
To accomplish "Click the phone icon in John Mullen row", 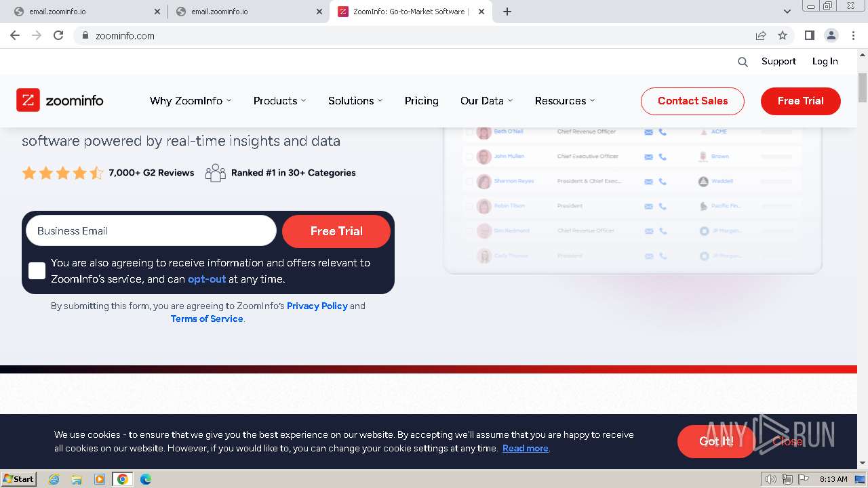I will click(663, 157).
